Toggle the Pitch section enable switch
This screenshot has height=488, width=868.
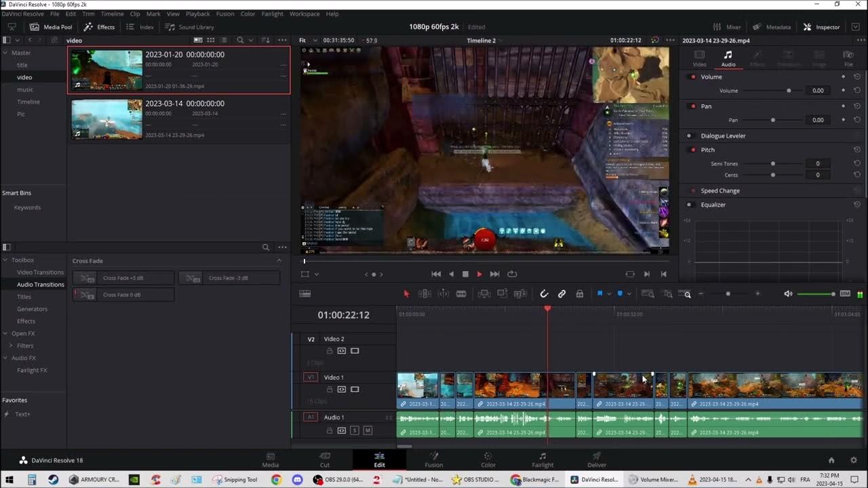[x=692, y=150]
